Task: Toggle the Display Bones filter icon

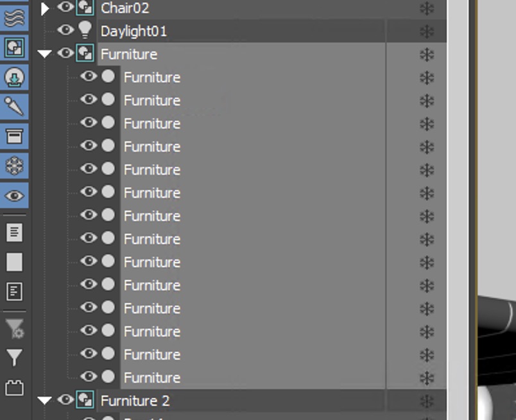Action: click(14, 107)
